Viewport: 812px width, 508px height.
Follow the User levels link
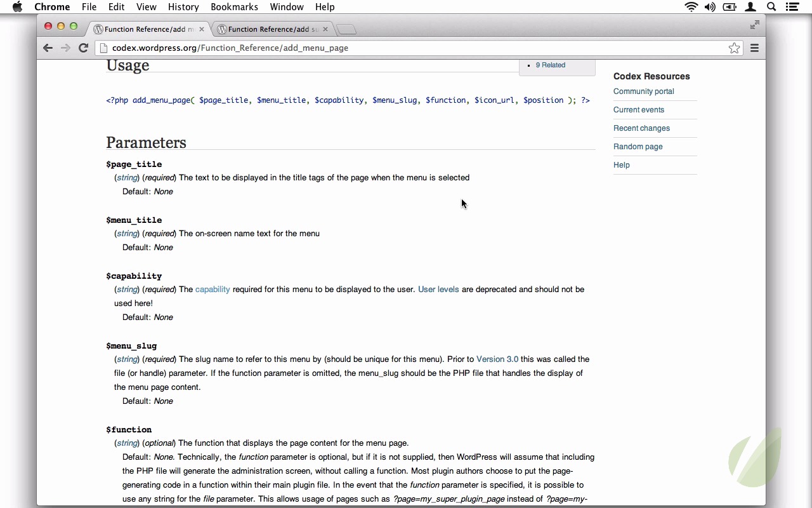pos(438,290)
